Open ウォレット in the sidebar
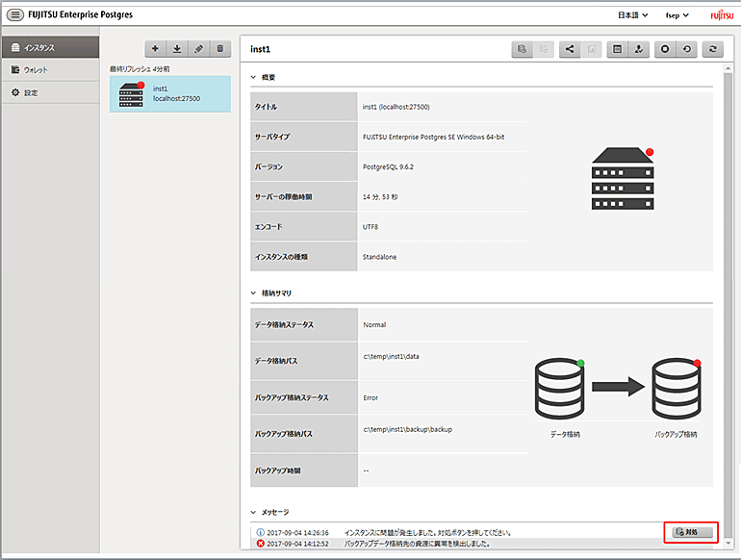Image resolution: width=741 pixels, height=560 pixels. (x=50, y=69)
